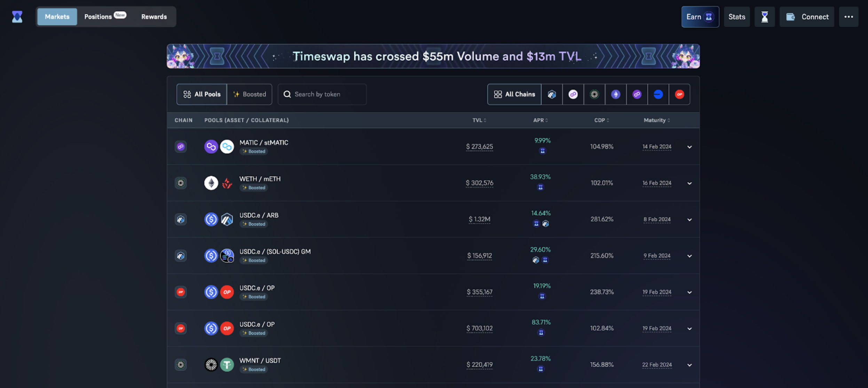The image size is (868, 388).
Task: Filter by the white Polygon zkEVM chain icon
Action: pyautogui.click(x=573, y=94)
